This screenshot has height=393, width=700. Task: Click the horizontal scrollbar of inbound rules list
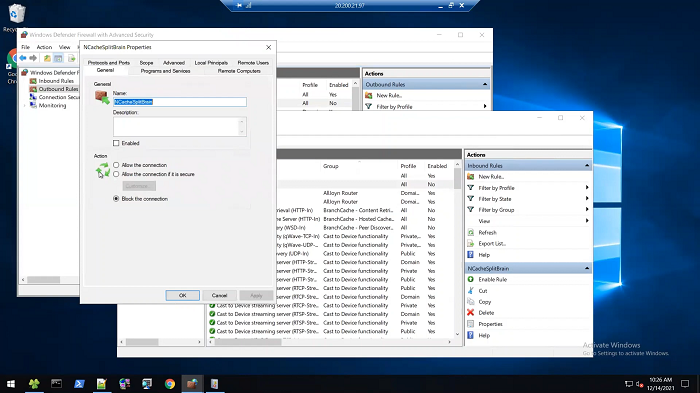click(329, 342)
